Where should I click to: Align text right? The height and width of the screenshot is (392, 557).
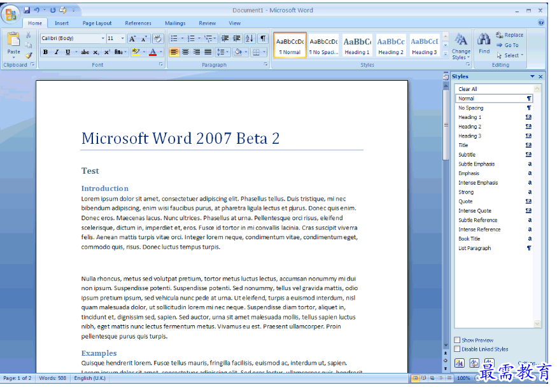[x=197, y=52]
